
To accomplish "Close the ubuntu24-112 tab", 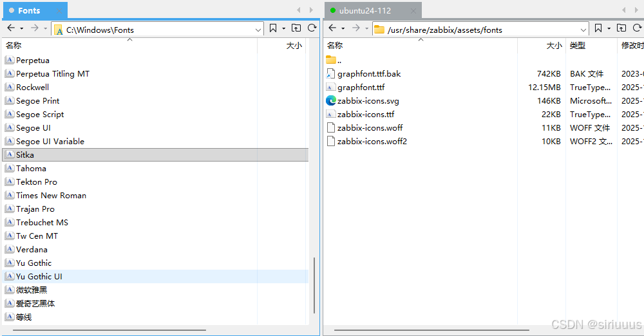I will click(x=413, y=11).
